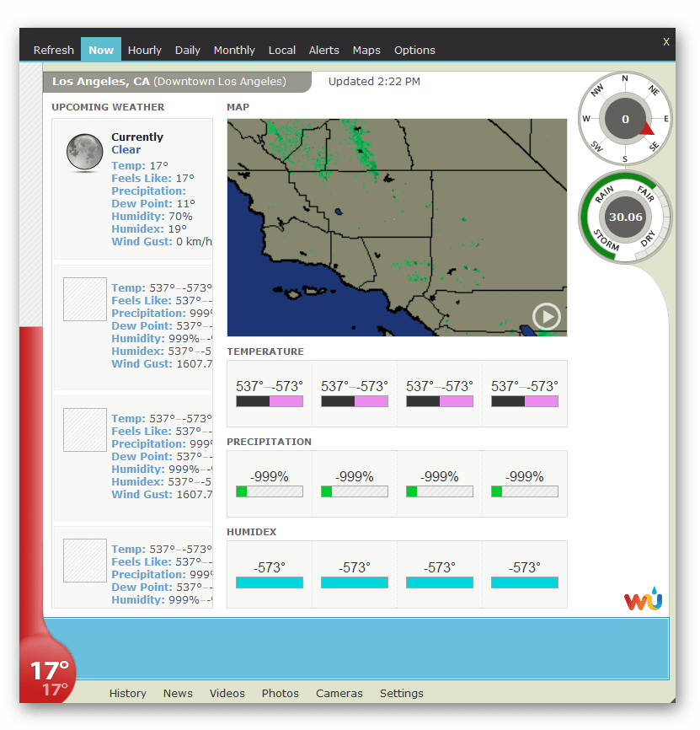Switch to the Monthly view
This screenshot has width=700, height=730.
point(234,50)
